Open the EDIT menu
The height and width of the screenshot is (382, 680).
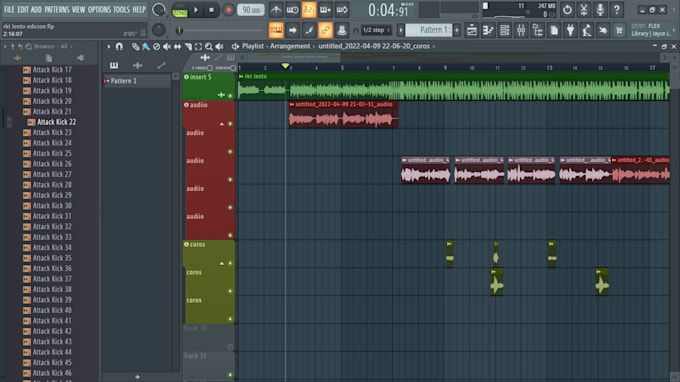23,10
